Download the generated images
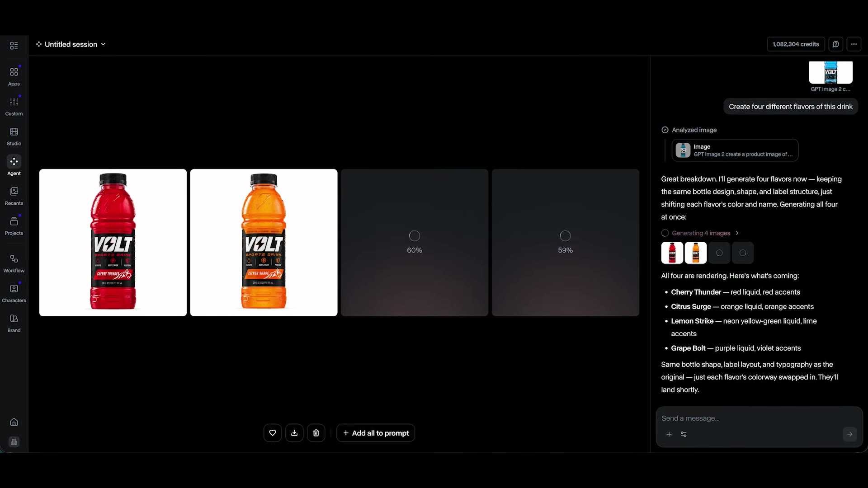Image resolution: width=868 pixels, height=488 pixels. click(x=294, y=433)
